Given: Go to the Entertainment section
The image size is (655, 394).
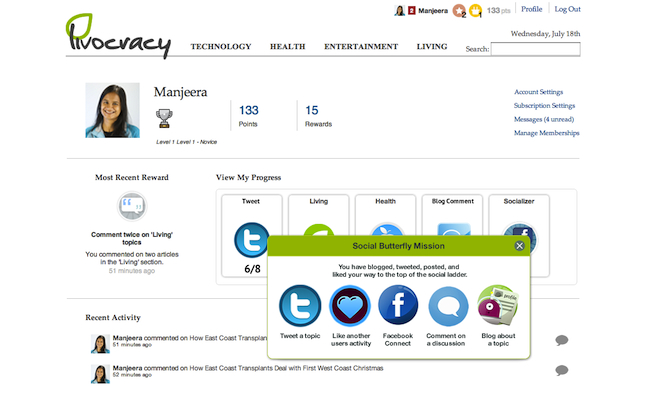Looking at the screenshot, I should pyautogui.click(x=361, y=46).
